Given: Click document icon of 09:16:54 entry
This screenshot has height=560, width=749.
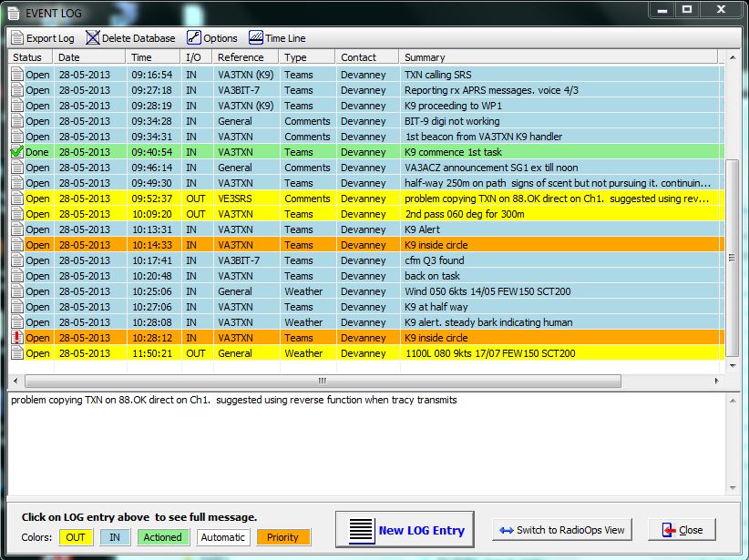Looking at the screenshot, I should 16,75.
